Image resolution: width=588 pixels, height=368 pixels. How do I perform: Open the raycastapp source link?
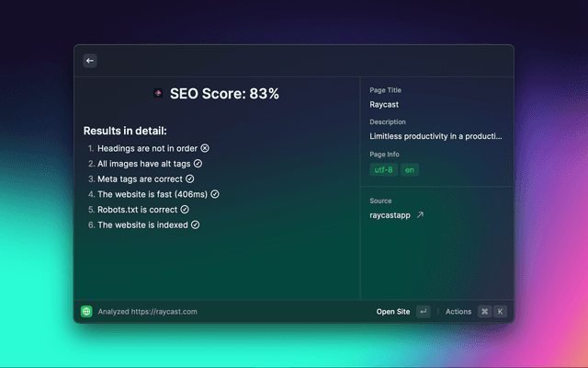(390, 215)
